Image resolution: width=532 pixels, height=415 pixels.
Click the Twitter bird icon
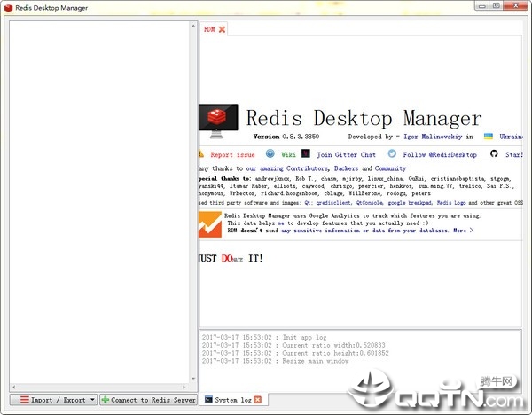(392, 153)
